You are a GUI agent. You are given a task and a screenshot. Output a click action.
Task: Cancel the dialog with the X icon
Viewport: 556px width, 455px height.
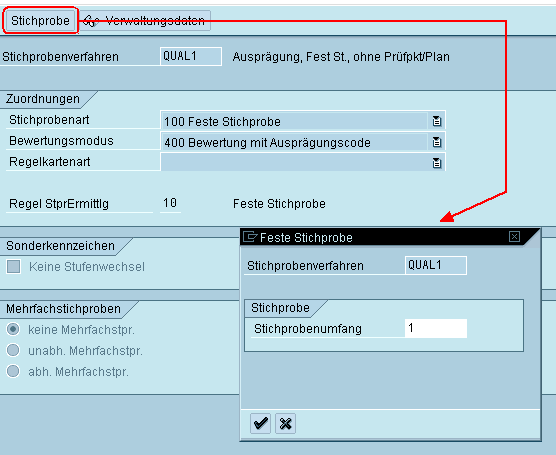[x=285, y=423]
